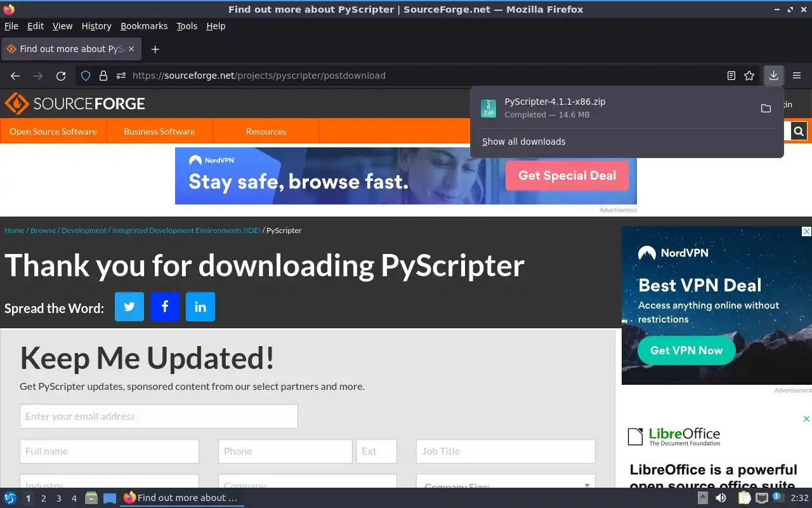The height and width of the screenshot is (508, 812).
Task: Open new tab with plus button
Action: click(155, 49)
